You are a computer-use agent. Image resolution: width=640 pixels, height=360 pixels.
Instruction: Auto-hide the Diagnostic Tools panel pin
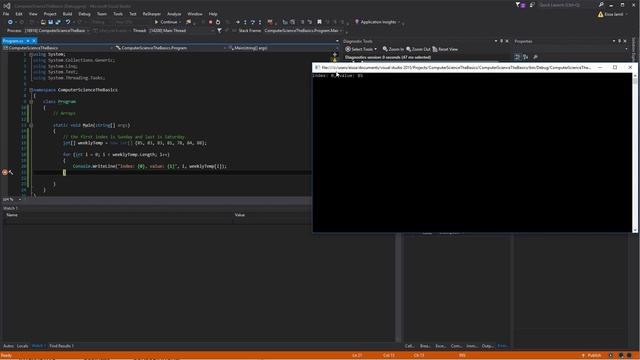(502, 41)
